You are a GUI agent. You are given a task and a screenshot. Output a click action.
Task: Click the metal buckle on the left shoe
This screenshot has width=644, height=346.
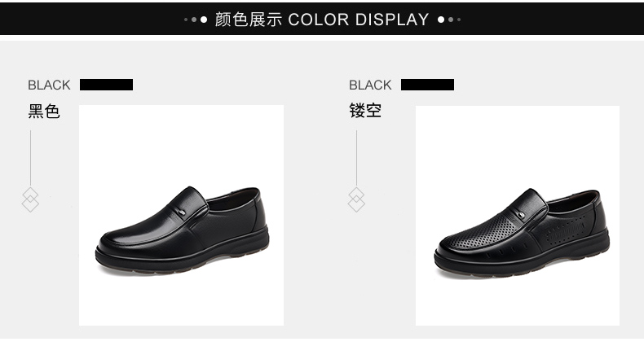[x=182, y=212]
